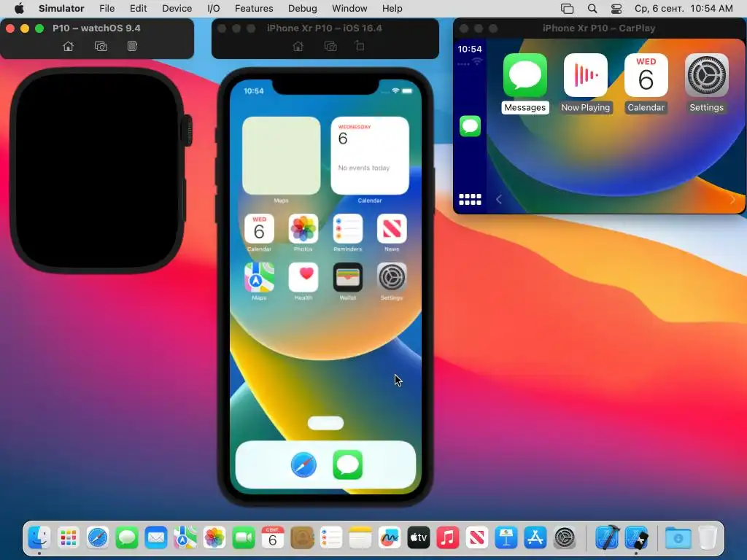Click the rightmost icon in the watchOS simulator toolbar

(132, 46)
